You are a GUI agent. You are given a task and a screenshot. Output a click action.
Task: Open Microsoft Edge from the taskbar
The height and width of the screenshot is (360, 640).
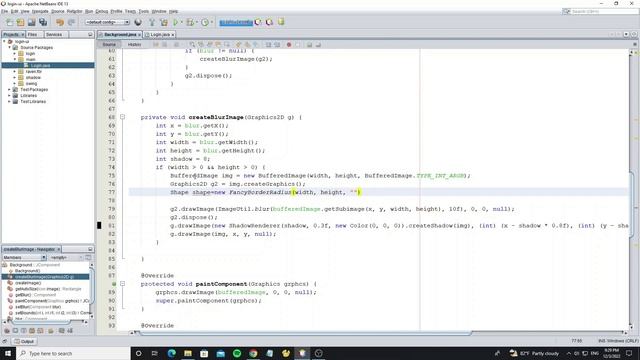(x=171, y=353)
